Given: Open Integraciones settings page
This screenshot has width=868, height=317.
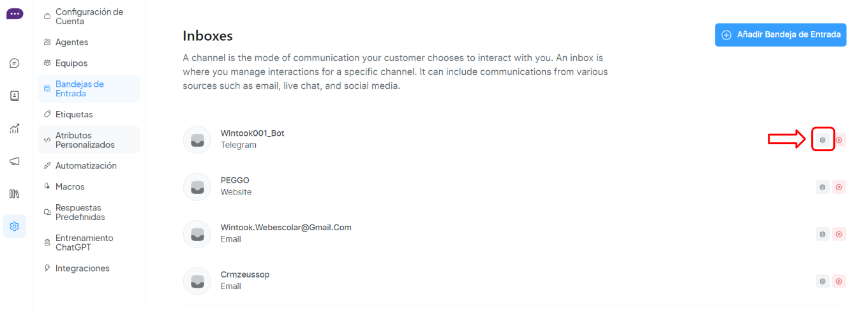Looking at the screenshot, I should (82, 269).
